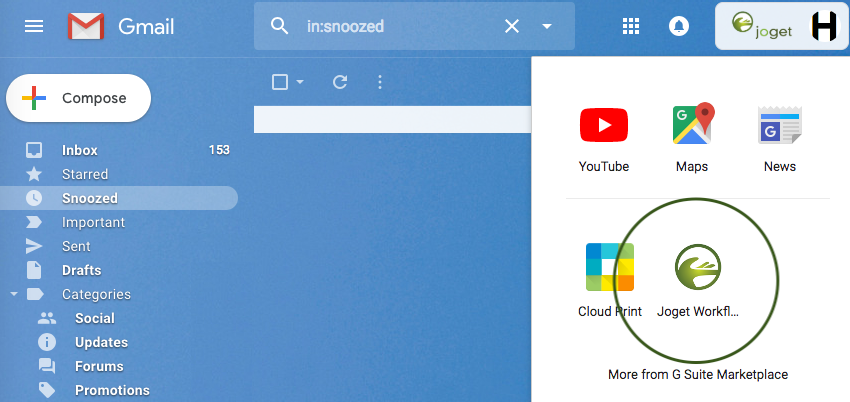Compose a new email
Screen dimensions: 850x402
click(79, 98)
